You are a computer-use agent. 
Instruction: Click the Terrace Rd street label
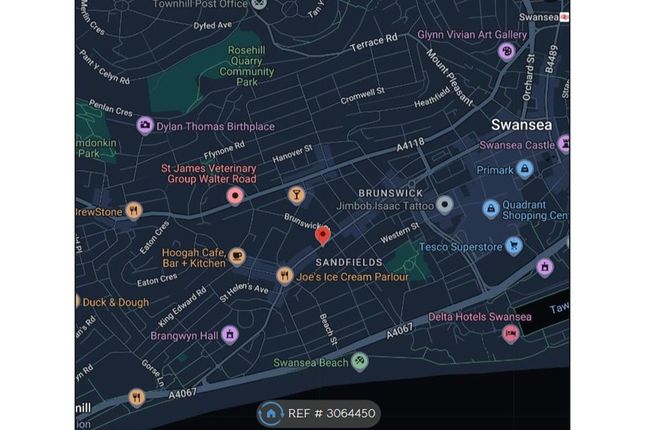pos(374,42)
